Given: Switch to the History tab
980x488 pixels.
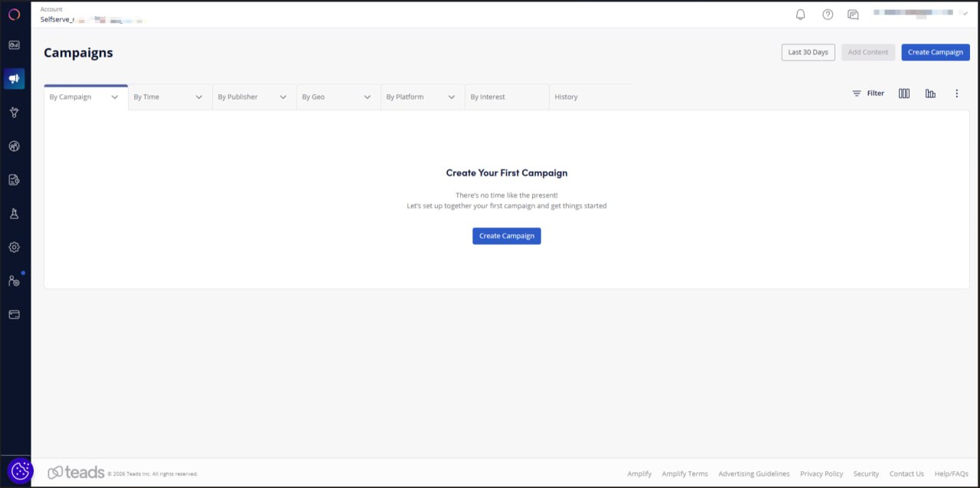Looking at the screenshot, I should [x=566, y=97].
